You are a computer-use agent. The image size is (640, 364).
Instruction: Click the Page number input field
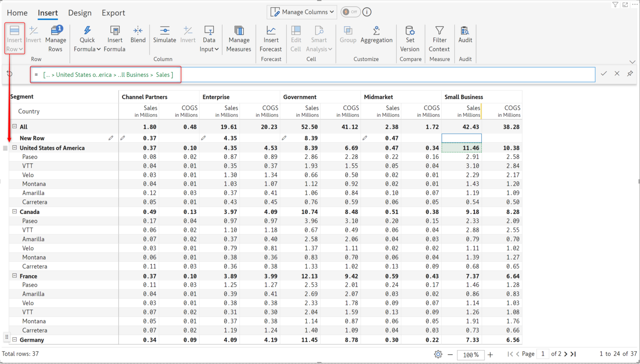coord(543,354)
